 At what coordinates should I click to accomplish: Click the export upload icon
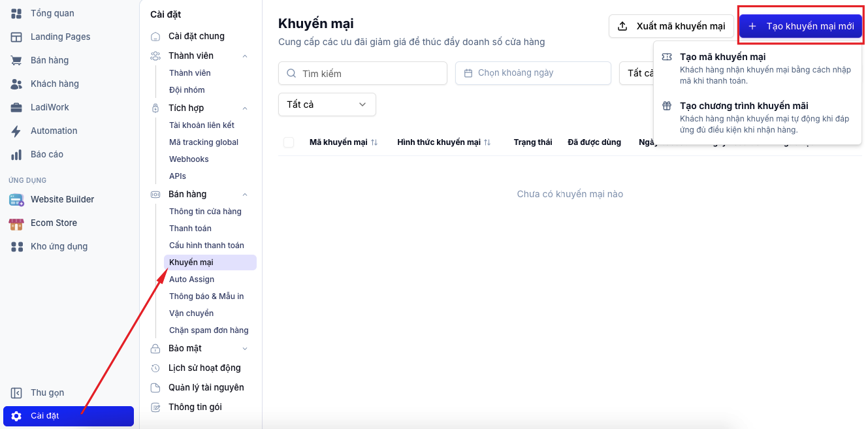pyautogui.click(x=623, y=26)
